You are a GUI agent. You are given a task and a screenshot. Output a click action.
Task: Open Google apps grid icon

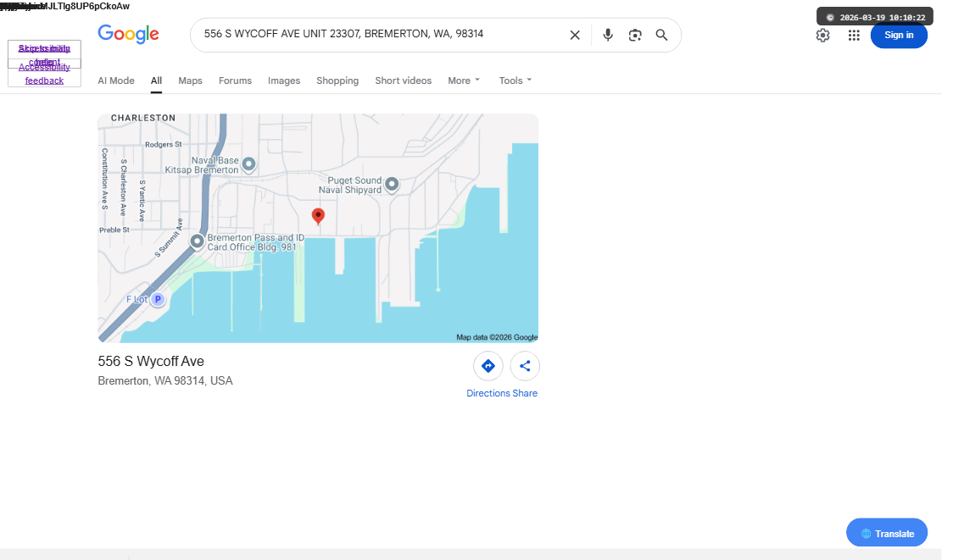(854, 36)
